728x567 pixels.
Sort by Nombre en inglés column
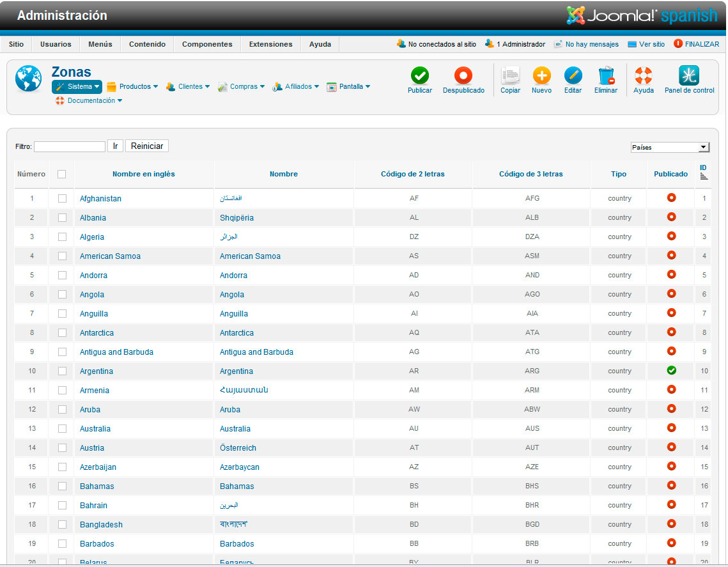143,174
